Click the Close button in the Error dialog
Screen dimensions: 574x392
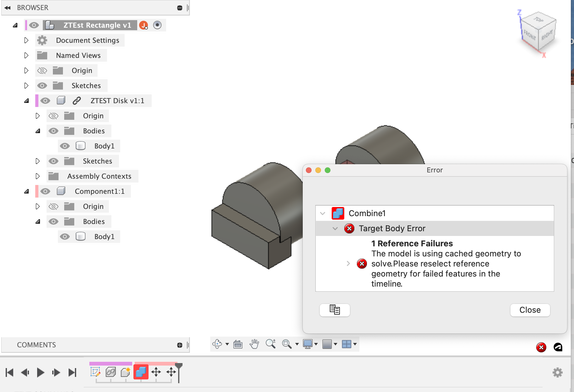530,310
